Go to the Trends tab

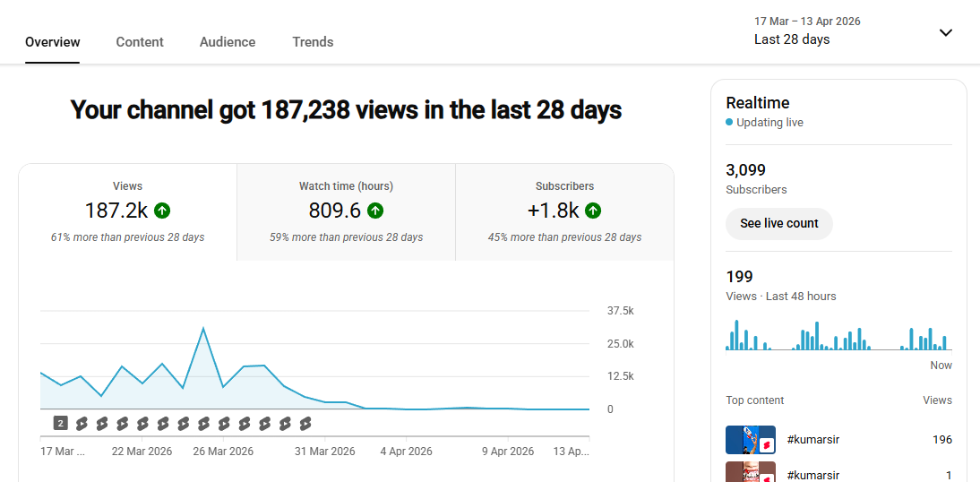tap(313, 42)
